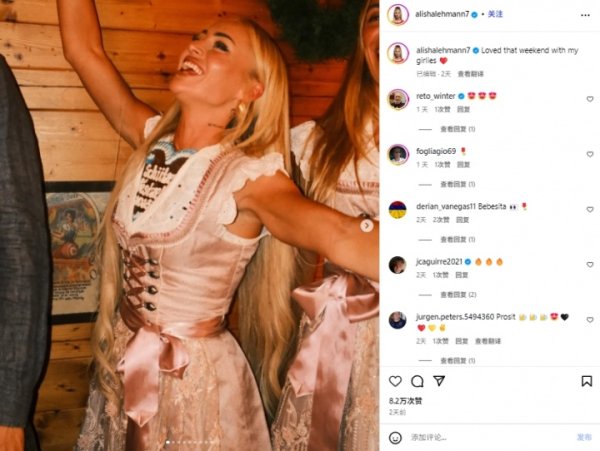Open emoji picker in comment box
600x451 pixels.
(395, 438)
